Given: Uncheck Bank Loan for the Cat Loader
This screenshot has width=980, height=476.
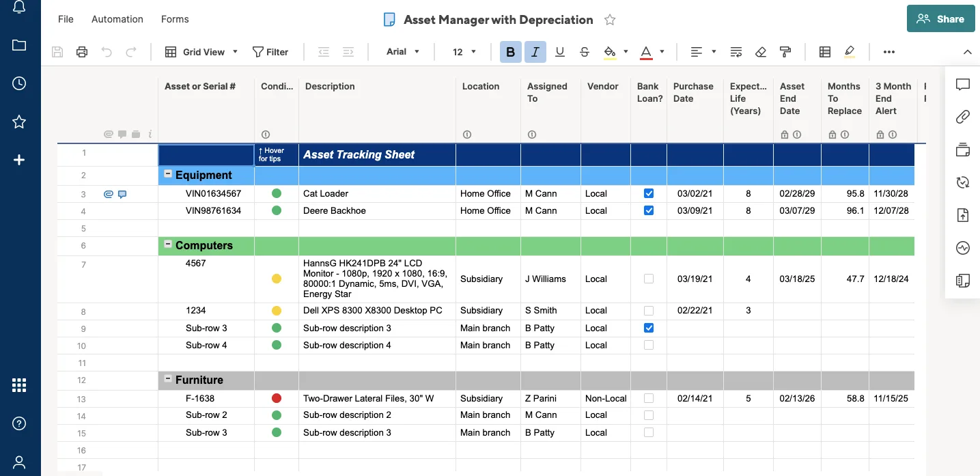Looking at the screenshot, I should [648, 193].
